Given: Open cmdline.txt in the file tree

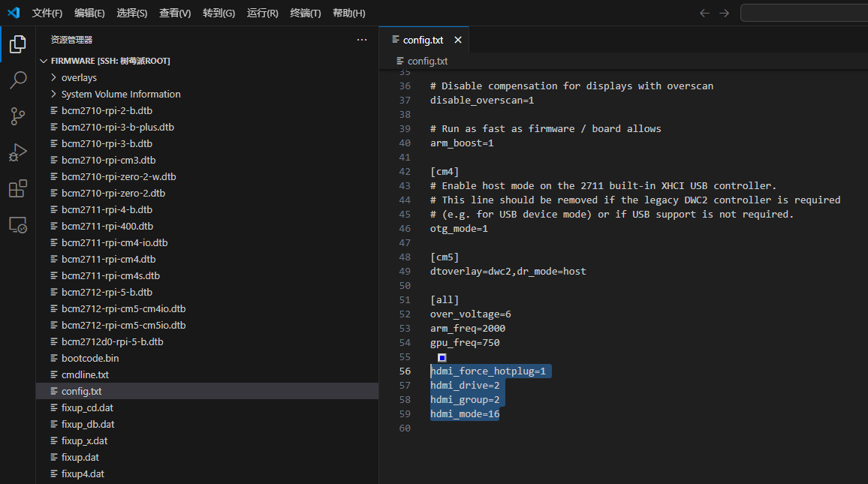Looking at the screenshot, I should tap(85, 374).
